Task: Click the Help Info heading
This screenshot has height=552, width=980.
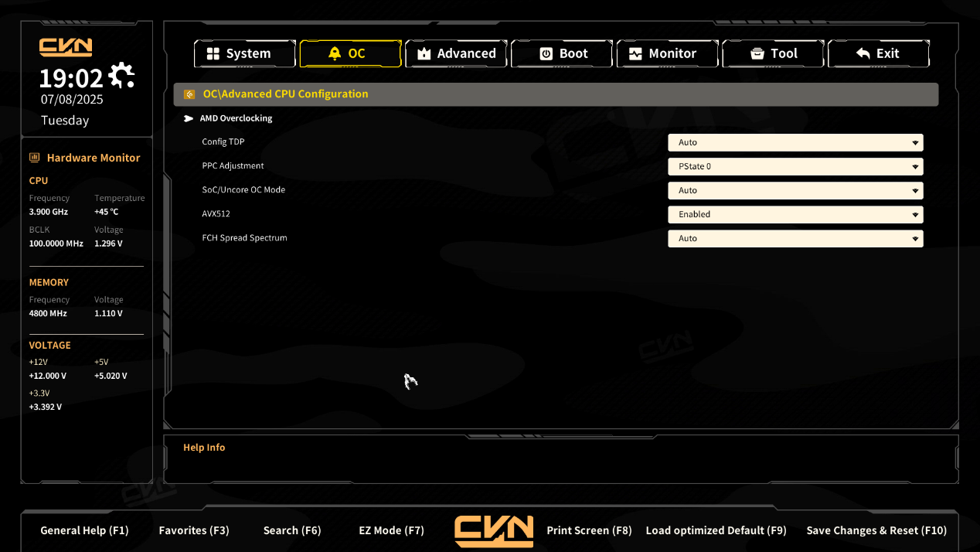Action: 204,448
